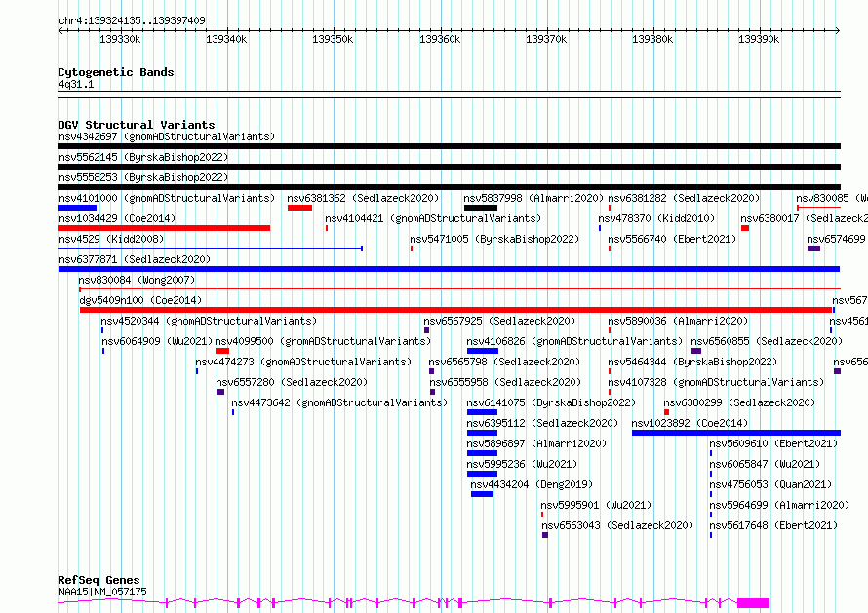Select the nsv5558253 ByrskaBishop2022 variant label
The height and width of the screenshot is (613, 868).
pos(143,177)
